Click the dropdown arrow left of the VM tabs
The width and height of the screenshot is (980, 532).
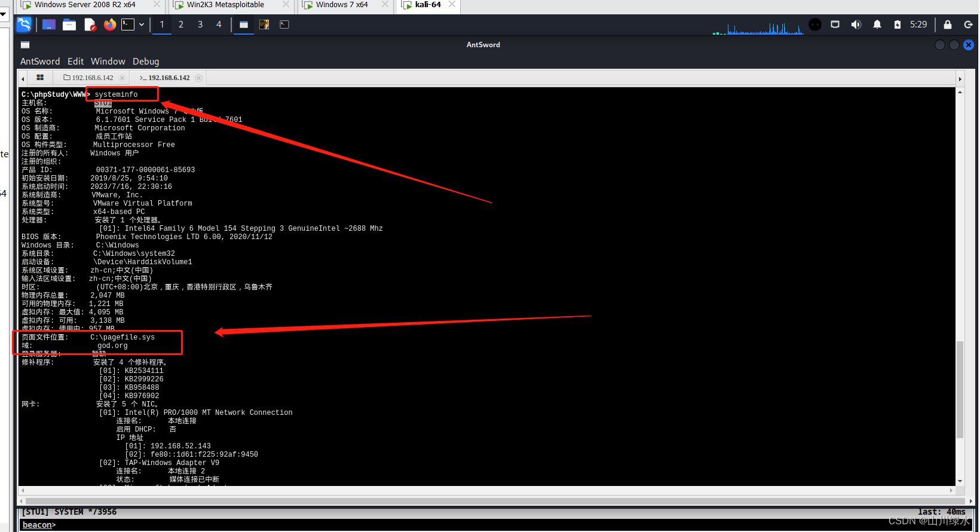point(4,14)
